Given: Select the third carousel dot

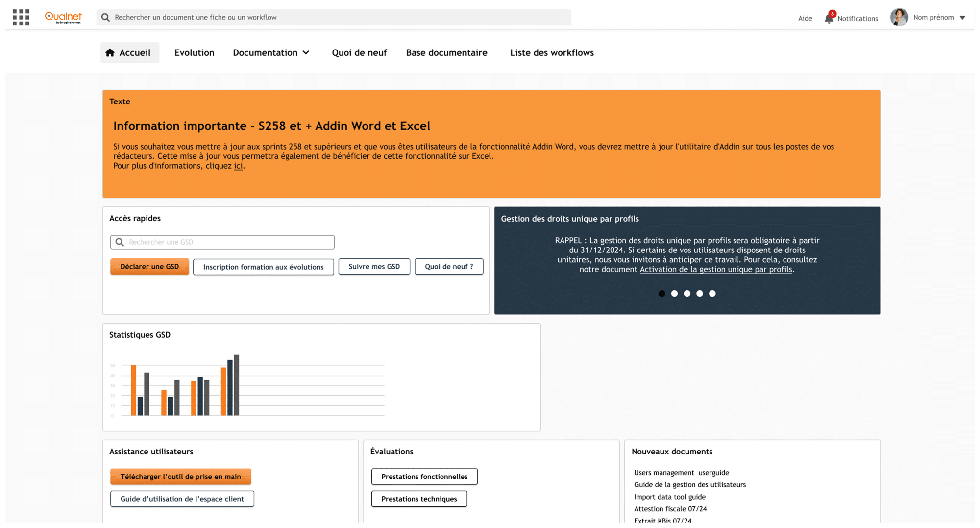Looking at the screenshot, I should pyautogui.click(x=687, y=293).
